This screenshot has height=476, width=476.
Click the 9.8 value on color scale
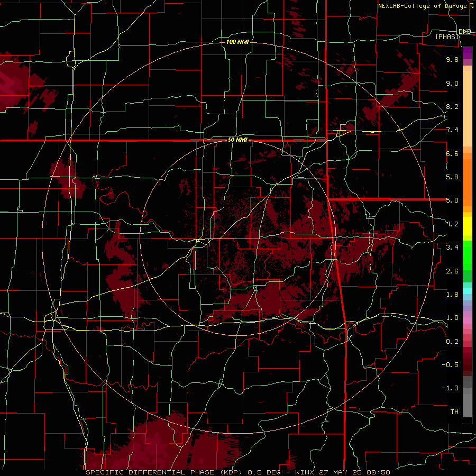[x=452, y=59]
